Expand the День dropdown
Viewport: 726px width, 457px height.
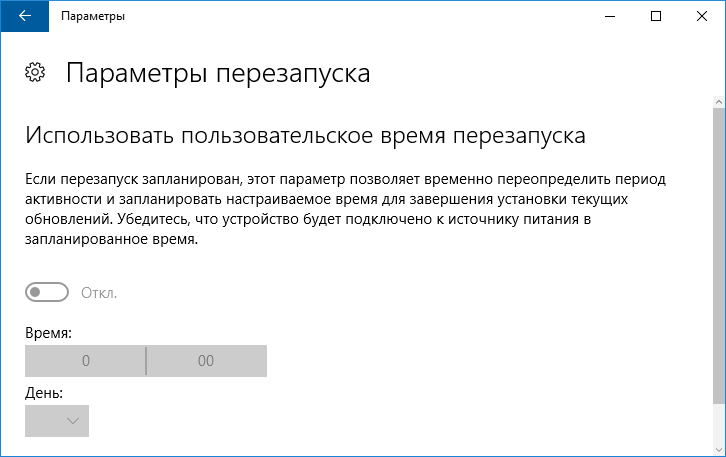[x=57, y=421]
